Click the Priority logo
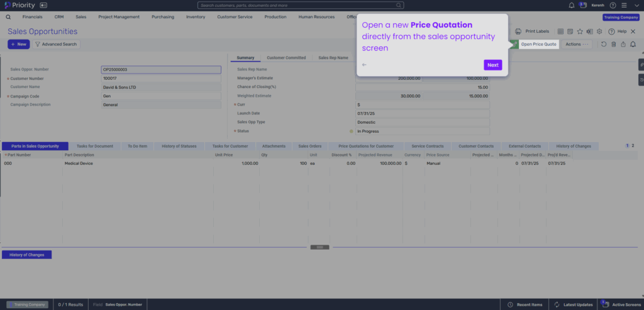Viewport: 644px width, 310px height. (19, 5)
